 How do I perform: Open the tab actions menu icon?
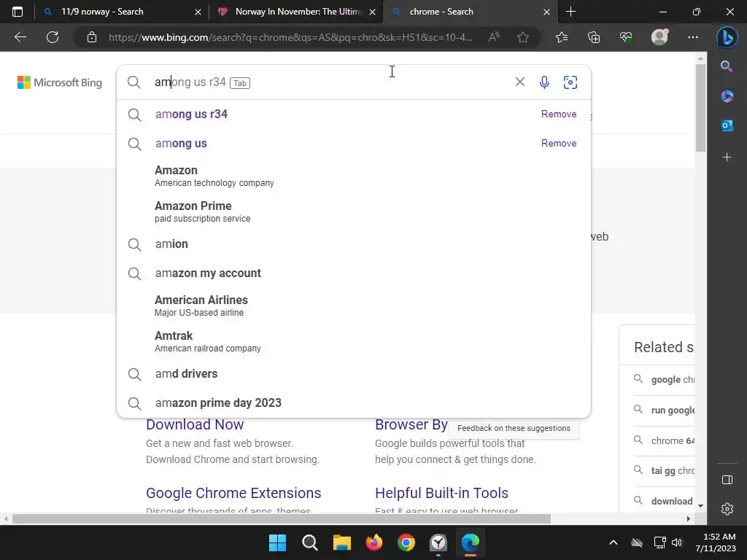click(18, 12)
